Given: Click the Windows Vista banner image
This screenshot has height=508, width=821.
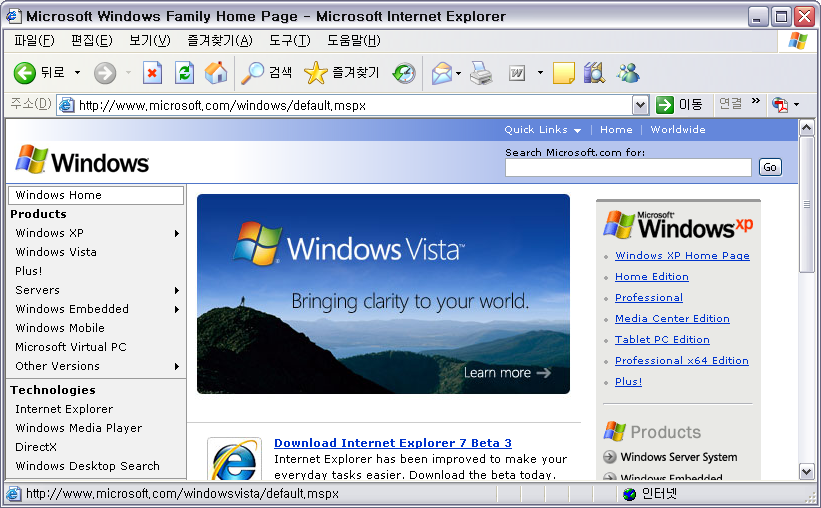Looking at the screenshot, I should 383,294.
